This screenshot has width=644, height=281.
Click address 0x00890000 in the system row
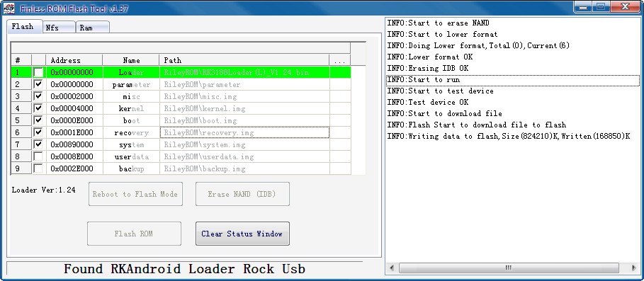tap(74, 144)
